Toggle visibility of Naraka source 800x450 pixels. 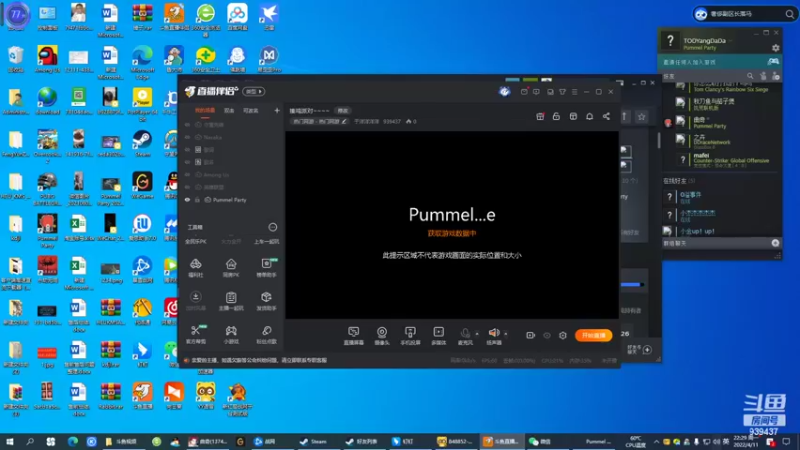pyautogui.click(x=187, y=137)
